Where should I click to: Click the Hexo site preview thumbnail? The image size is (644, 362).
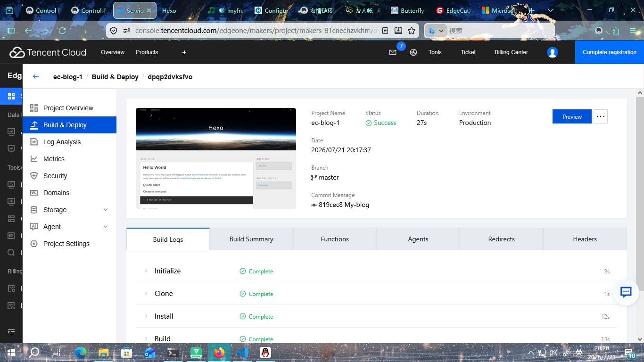216,158
